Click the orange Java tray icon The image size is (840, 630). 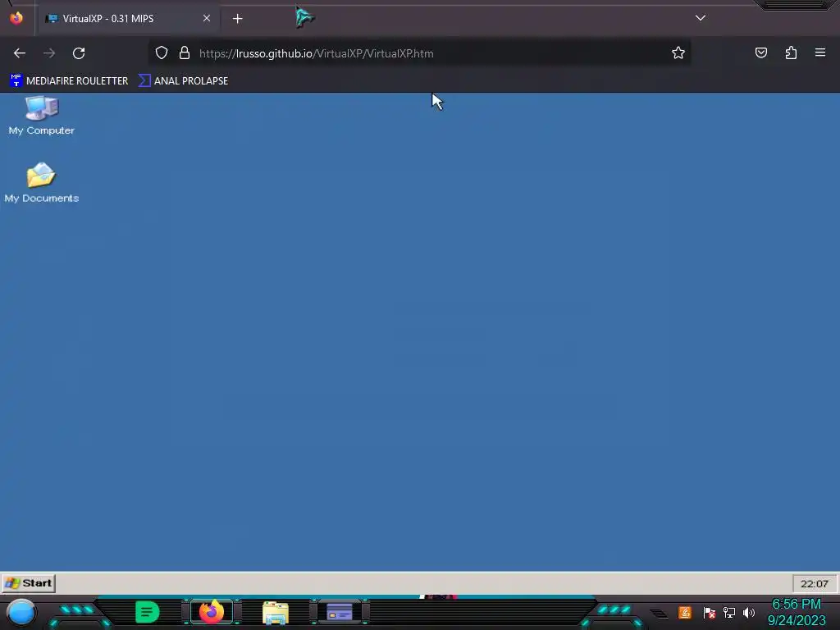tap(685, 612)
